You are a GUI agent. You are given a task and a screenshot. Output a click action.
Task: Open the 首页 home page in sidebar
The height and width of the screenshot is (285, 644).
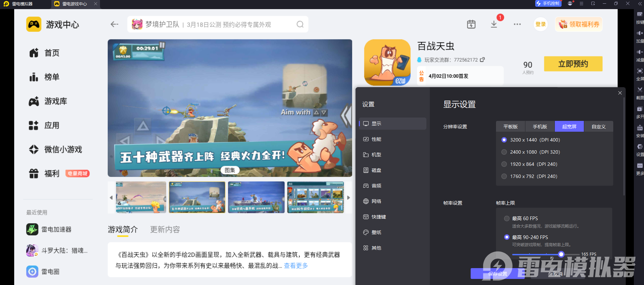tap(45, 53)
